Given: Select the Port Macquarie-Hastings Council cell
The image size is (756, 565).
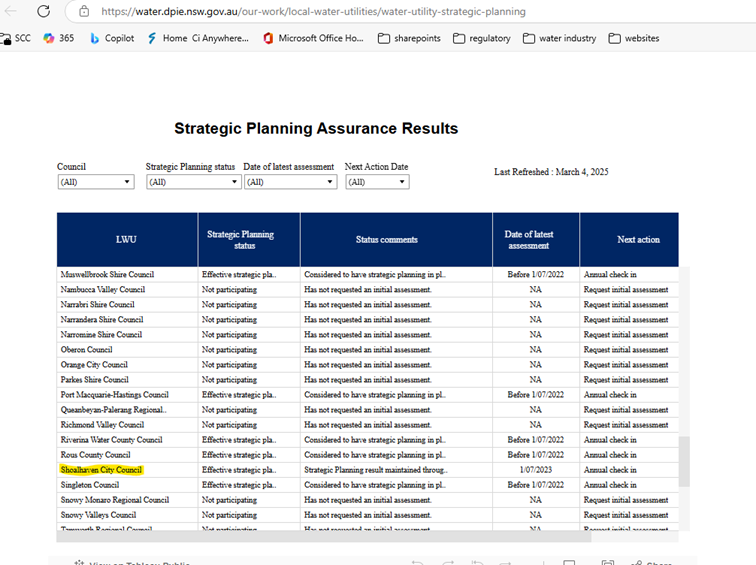Looking at the screenshot, I should (127, 394).
